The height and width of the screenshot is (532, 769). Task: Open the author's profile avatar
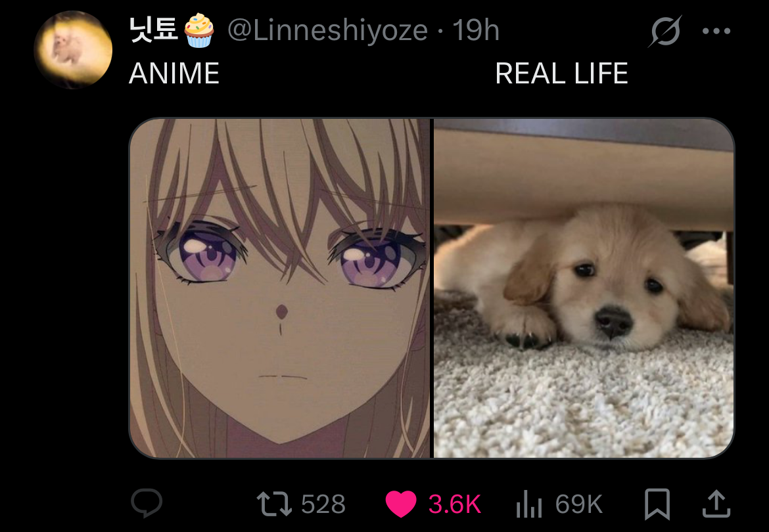pos(73,49)
